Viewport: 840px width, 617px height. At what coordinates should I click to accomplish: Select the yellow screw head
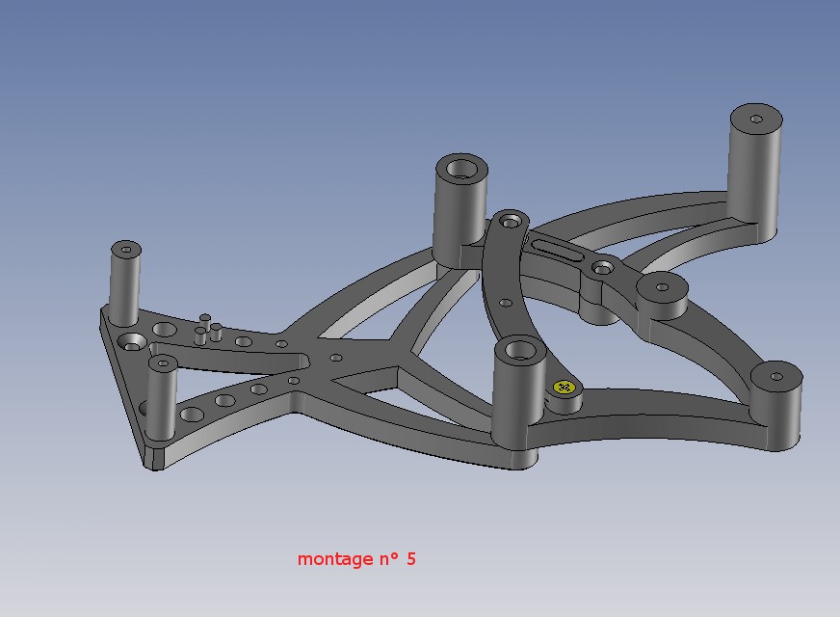coord(564,387)
